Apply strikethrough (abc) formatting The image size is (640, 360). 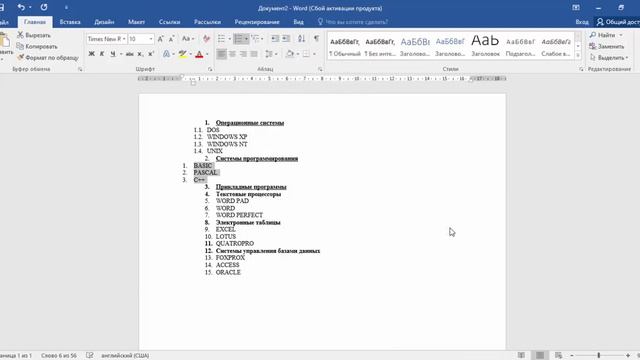[129, 54]
